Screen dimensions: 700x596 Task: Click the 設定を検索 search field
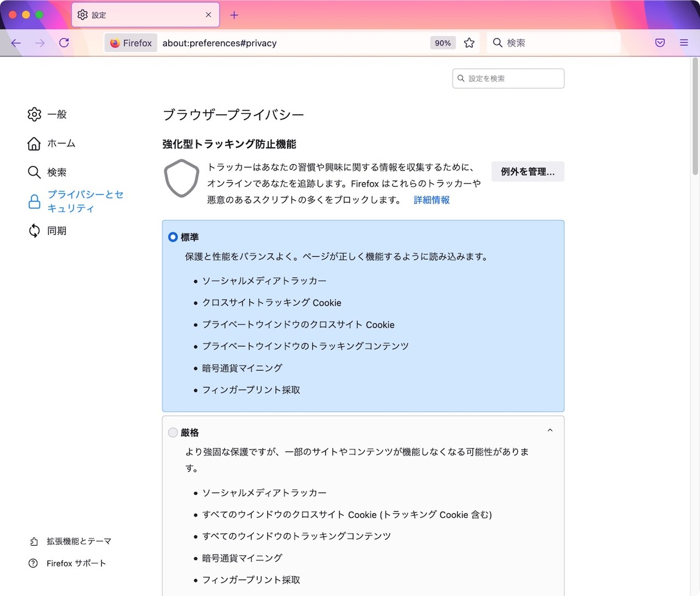[508, 79]
